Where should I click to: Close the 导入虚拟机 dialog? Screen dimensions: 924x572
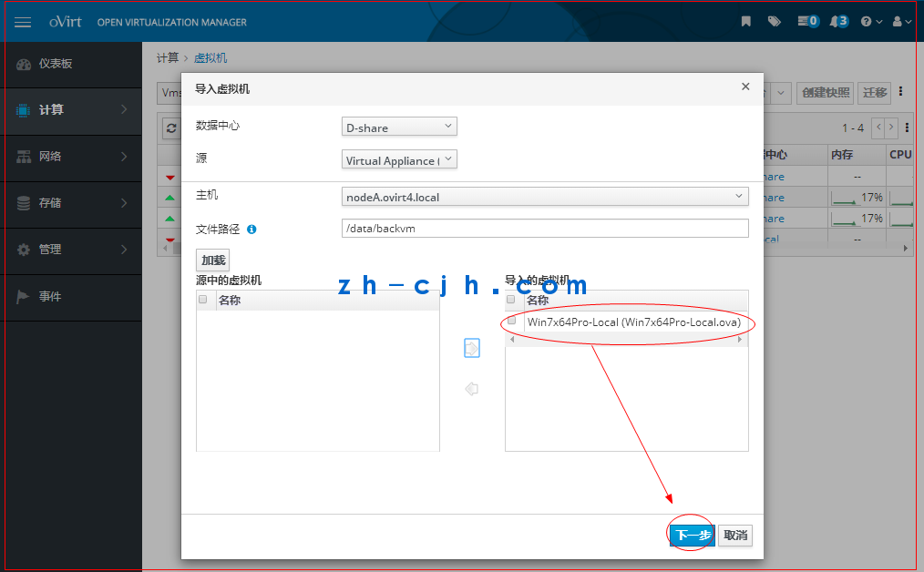click(745, 87)
